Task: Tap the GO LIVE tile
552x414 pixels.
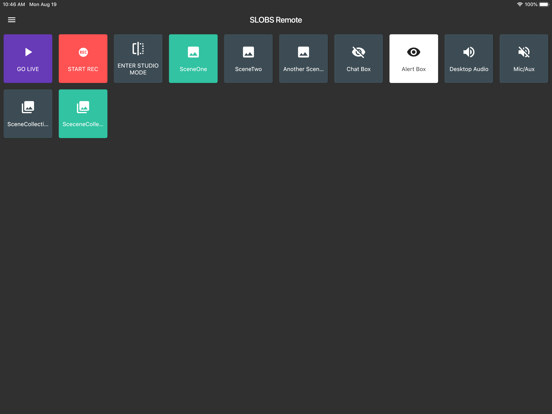Action: point(28,58)
